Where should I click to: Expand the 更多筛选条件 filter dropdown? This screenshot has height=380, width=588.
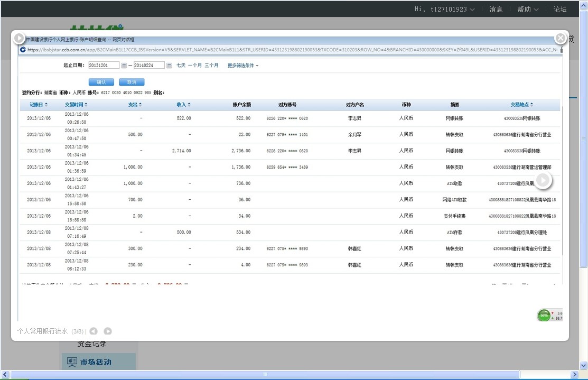coord(243,66)
